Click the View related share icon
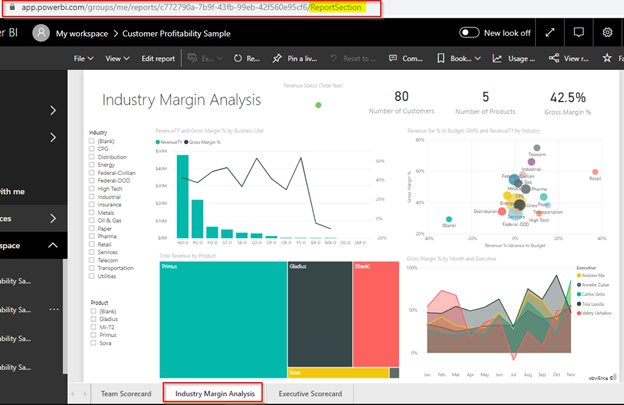 [x=554, y=58]
